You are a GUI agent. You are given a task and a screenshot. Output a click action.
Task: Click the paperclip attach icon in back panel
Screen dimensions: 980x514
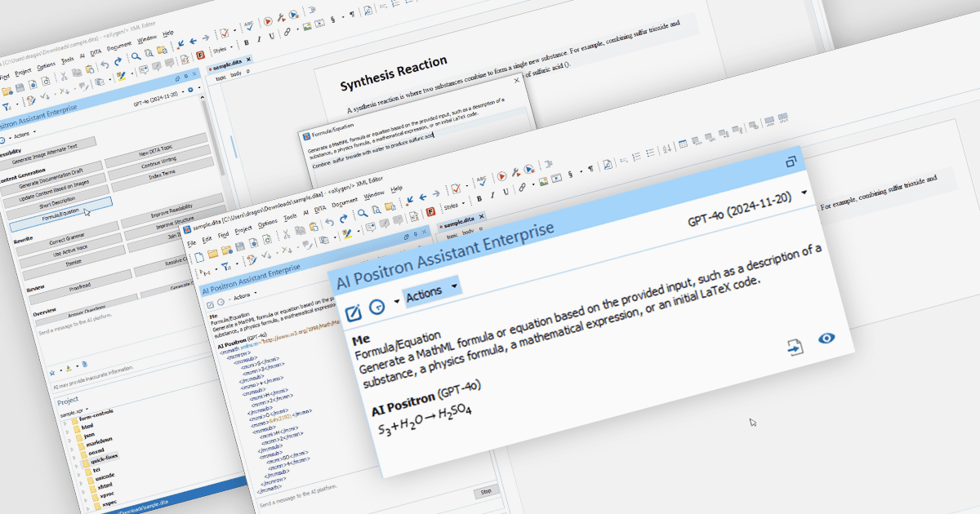[x=84, y=362]
